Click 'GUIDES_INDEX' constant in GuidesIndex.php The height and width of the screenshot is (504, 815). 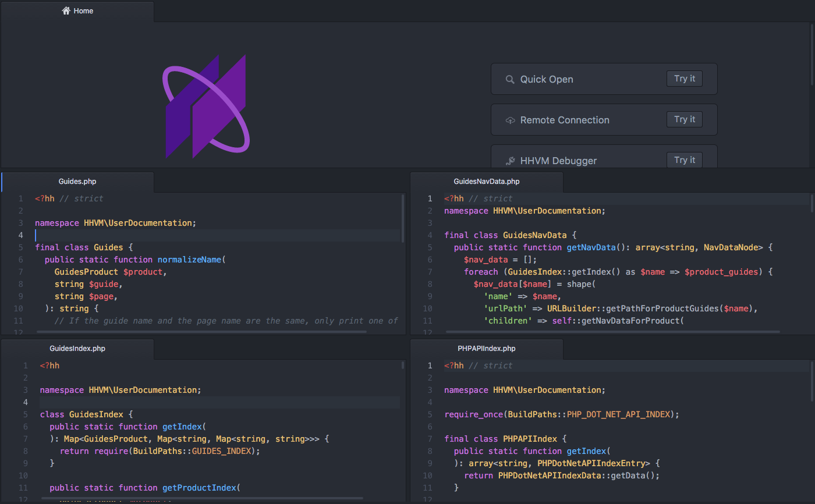coord(221,451)
